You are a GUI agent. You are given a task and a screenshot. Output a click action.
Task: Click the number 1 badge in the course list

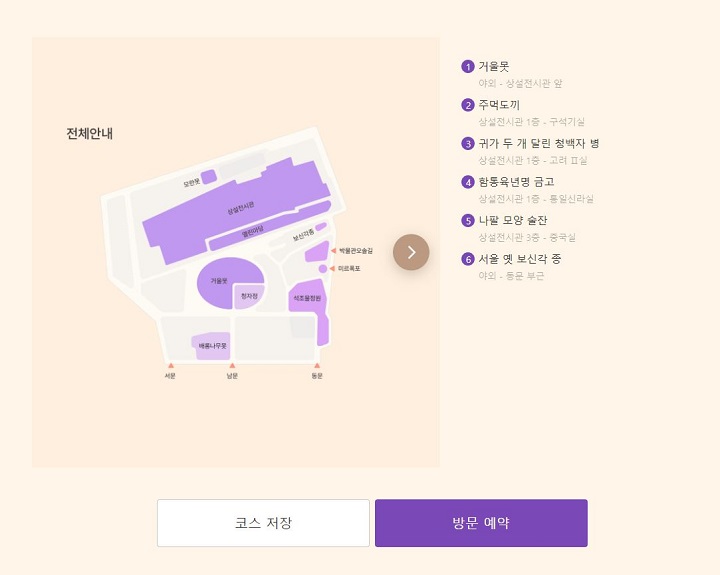pos(467,67)
